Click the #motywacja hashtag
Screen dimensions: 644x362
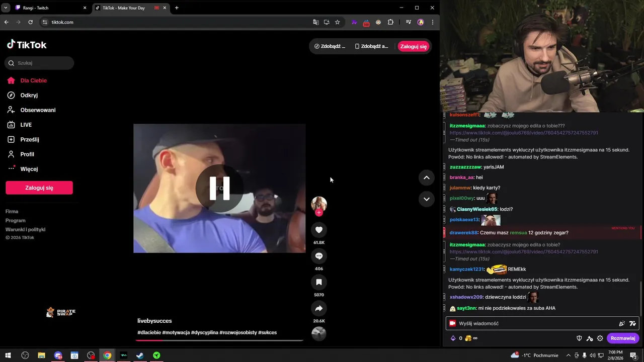pos(176,332)
